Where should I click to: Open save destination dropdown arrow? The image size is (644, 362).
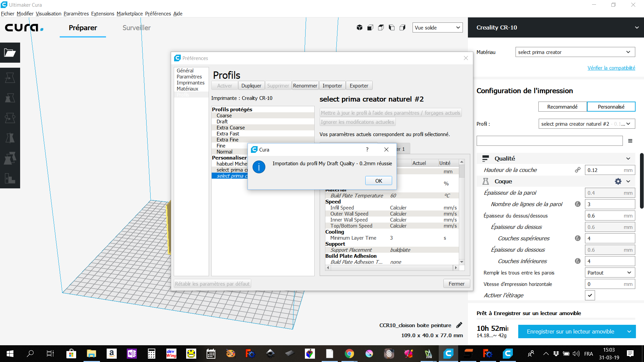[629, 331]
